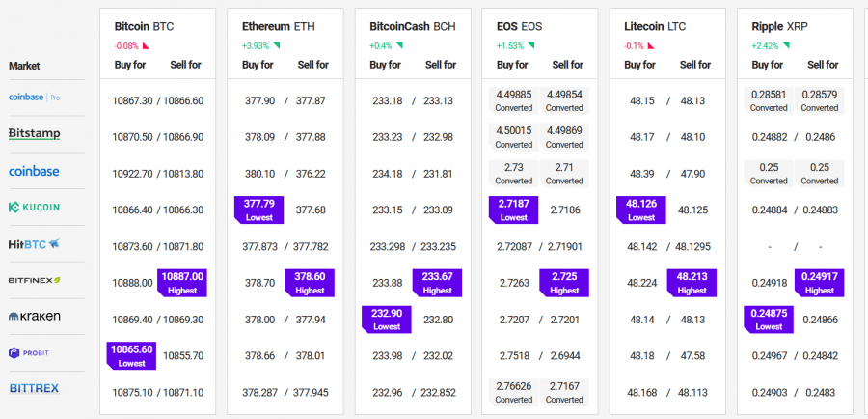Click the EOS converted buy price 4.49885
This screenshot has height=419, width=868.
[x=514, y=100]
